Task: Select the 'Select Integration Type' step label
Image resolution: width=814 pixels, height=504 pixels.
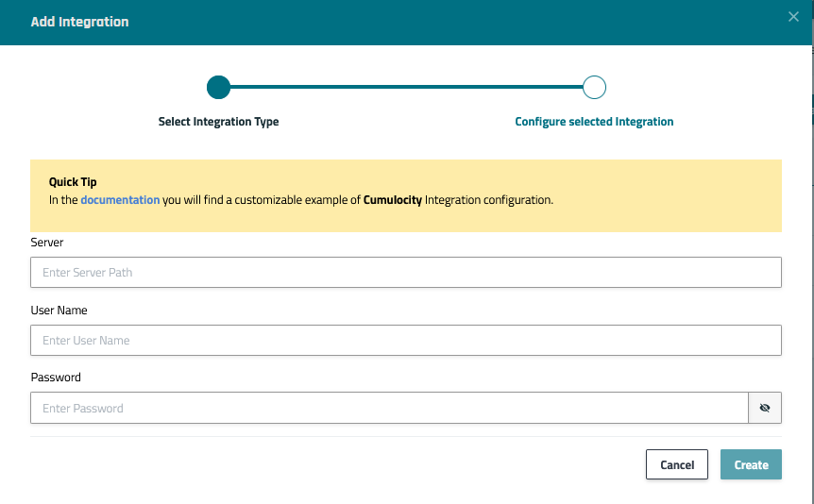Action: click(x=218, y=122)
